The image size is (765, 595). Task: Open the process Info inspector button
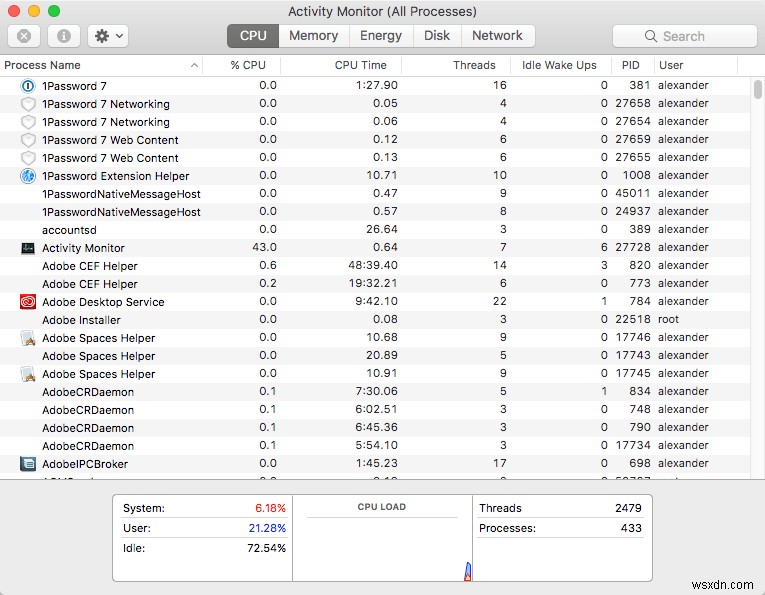pyautogui.click(x=64, y=36)
